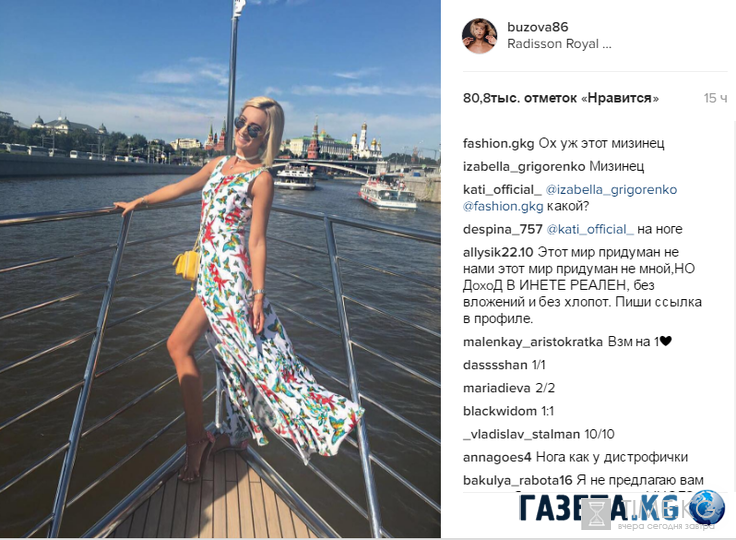
Task: Open commenter fashion.gkg profile
Action: (498, 143)
